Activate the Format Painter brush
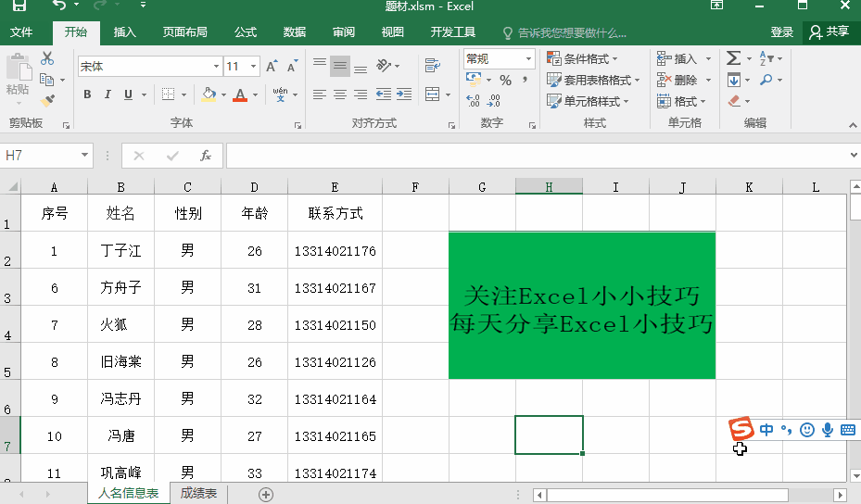 (48, 100)
